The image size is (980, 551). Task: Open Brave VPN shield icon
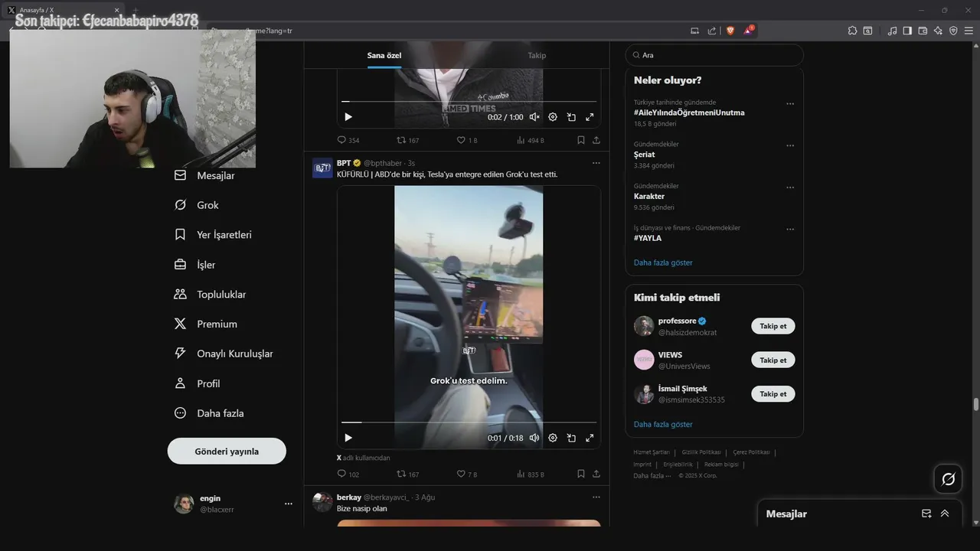click(953, 31)
